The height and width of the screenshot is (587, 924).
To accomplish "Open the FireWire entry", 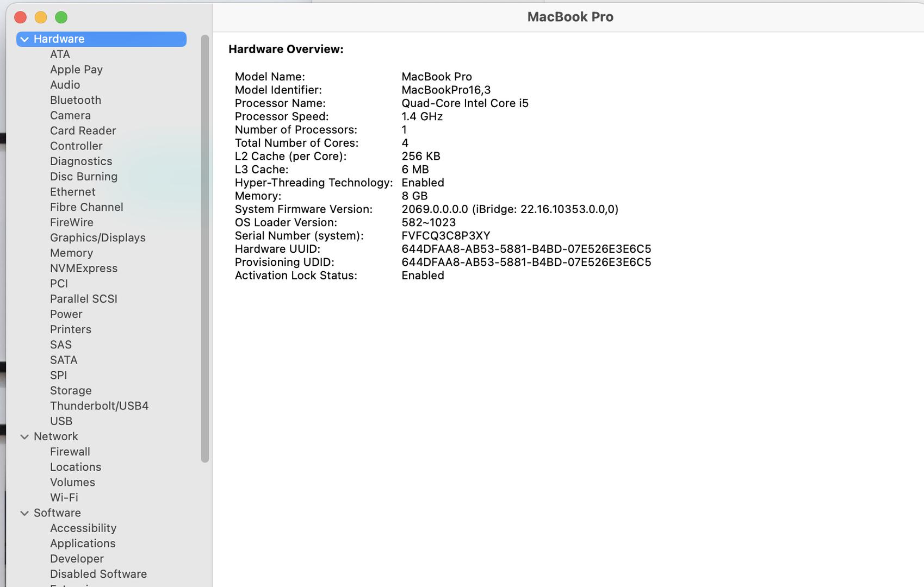I will (x=72, y=222).
